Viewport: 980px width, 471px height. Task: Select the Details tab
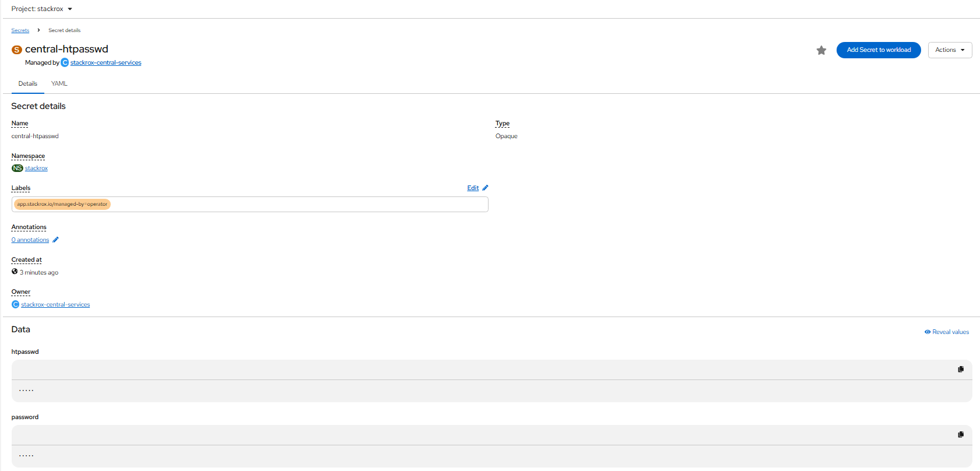click(x=28, y=83)
